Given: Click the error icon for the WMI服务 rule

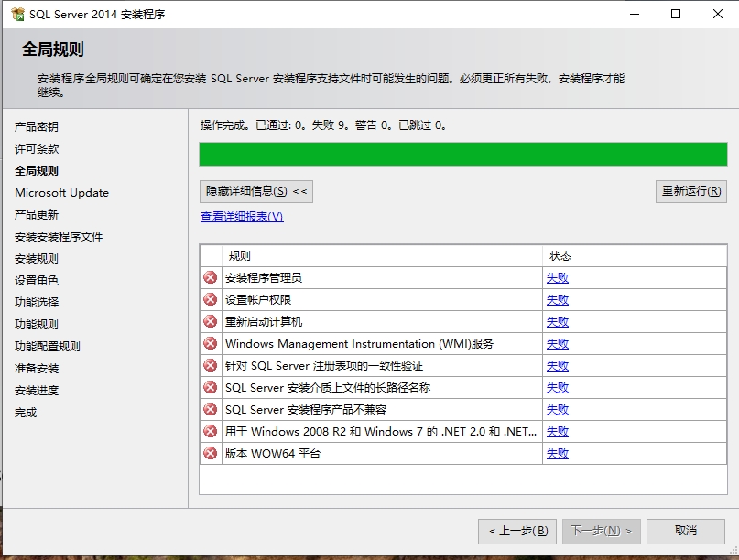Looking at the screenshot, I should click(211, 343).
